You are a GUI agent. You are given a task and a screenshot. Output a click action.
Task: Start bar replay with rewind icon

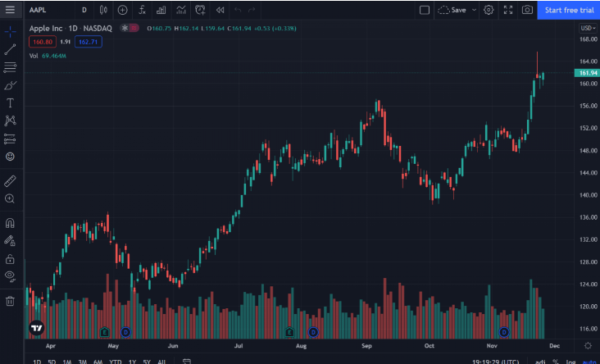coord(220,10)
